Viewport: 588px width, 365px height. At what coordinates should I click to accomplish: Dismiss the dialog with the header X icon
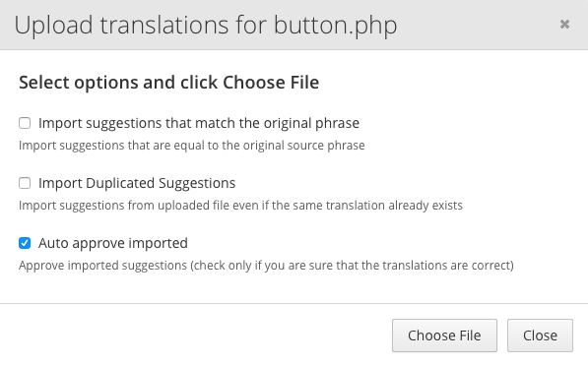point(564,25)
